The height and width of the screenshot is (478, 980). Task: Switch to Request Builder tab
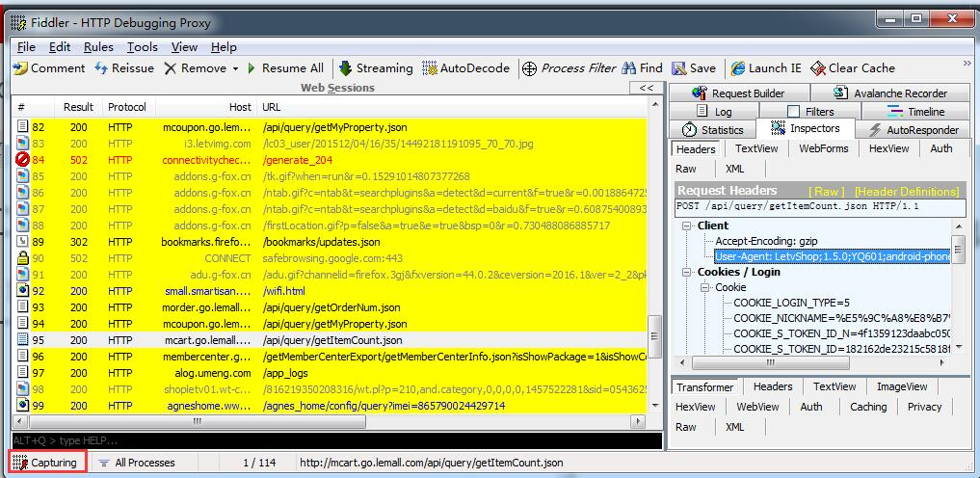pos(739,93)
